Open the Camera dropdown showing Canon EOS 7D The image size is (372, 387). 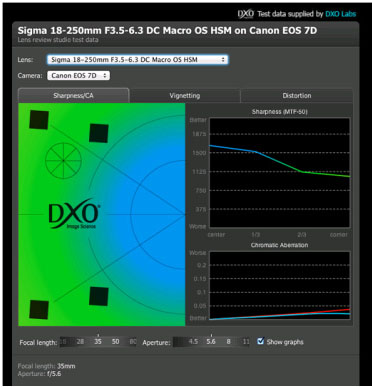tap(79, 76)
